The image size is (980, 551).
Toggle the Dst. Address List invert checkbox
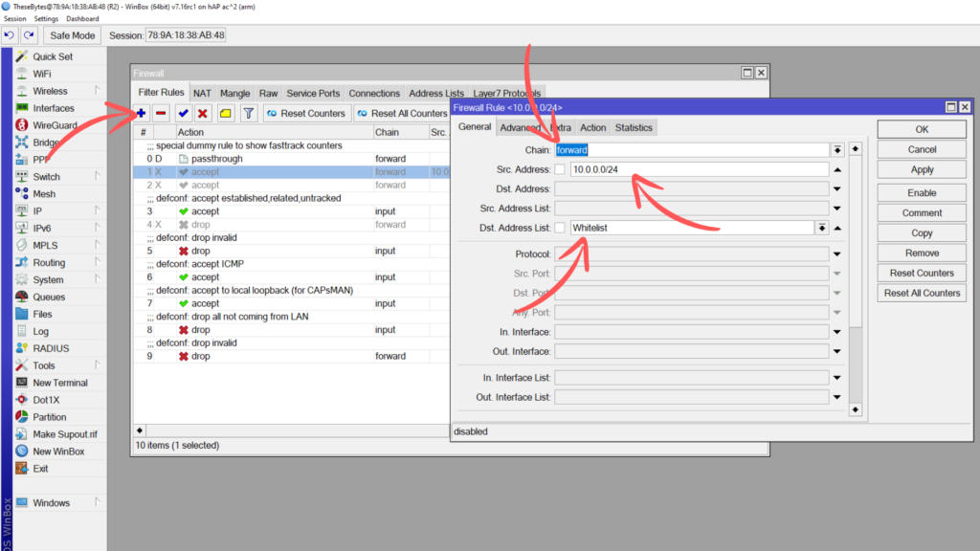[x=560, y=228]
